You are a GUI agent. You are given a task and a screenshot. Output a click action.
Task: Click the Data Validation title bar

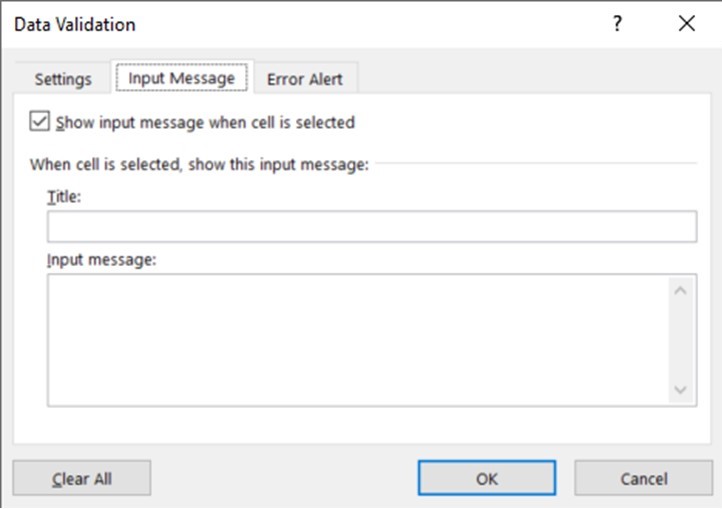point(300,24)
